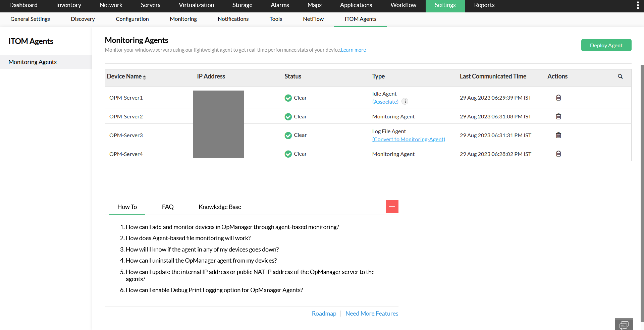Click the Type column header
This screenshot has height=330, width=644.
pyautogui.click(x=378, y=76)
